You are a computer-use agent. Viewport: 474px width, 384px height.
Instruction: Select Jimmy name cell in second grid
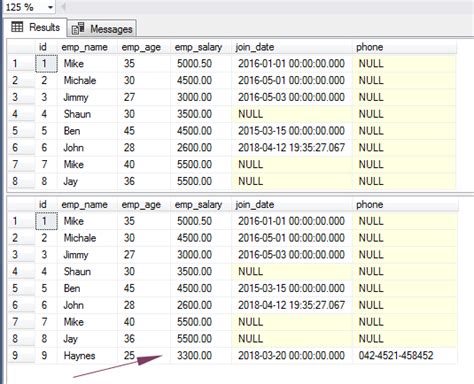tap(87, 255)
